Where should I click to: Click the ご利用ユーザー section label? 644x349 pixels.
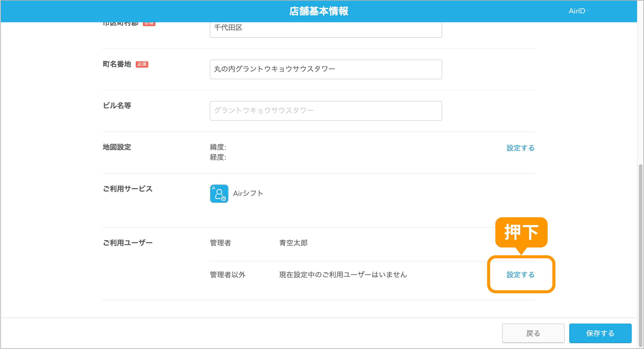[x=128, y=243]
